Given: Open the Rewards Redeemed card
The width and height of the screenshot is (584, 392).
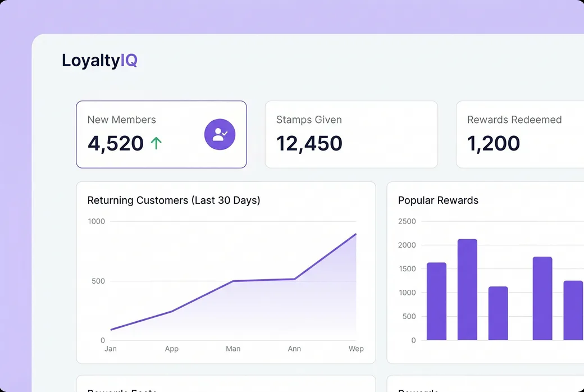Looking at the screenshot, I should coord(520,134).
